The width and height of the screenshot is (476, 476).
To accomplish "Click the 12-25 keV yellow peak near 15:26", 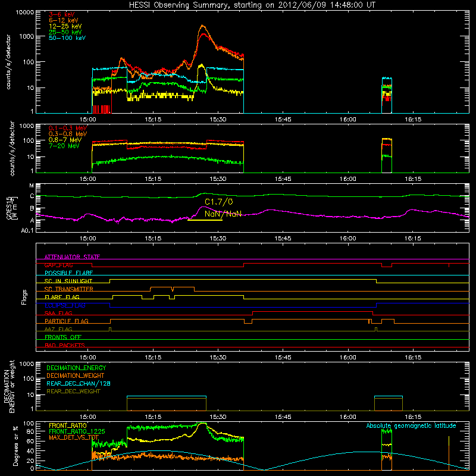I will 201,65.
